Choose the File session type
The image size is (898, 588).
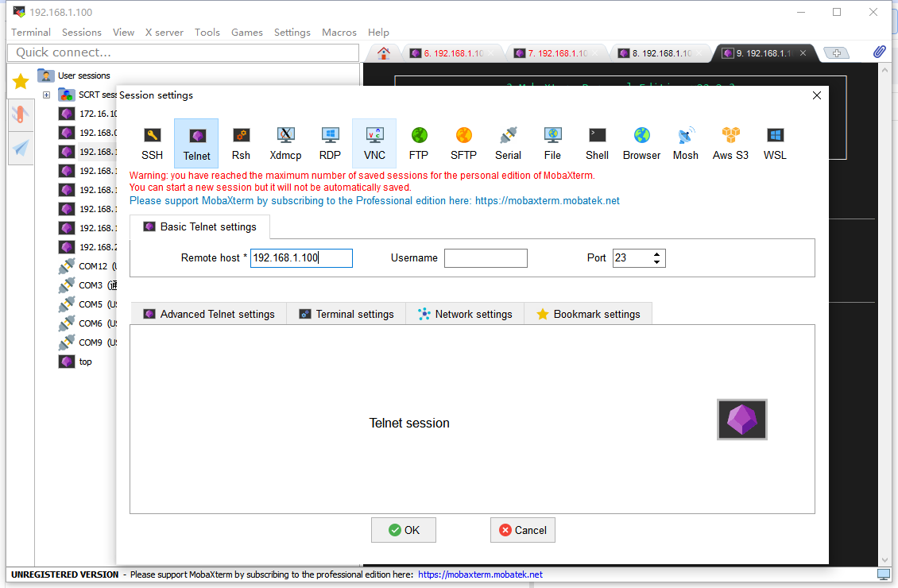(552, 143)
